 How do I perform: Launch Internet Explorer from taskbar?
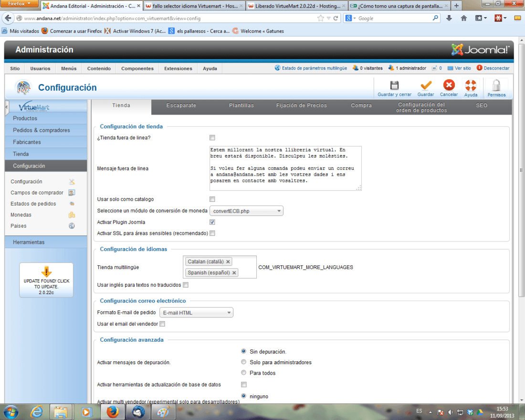36,411
